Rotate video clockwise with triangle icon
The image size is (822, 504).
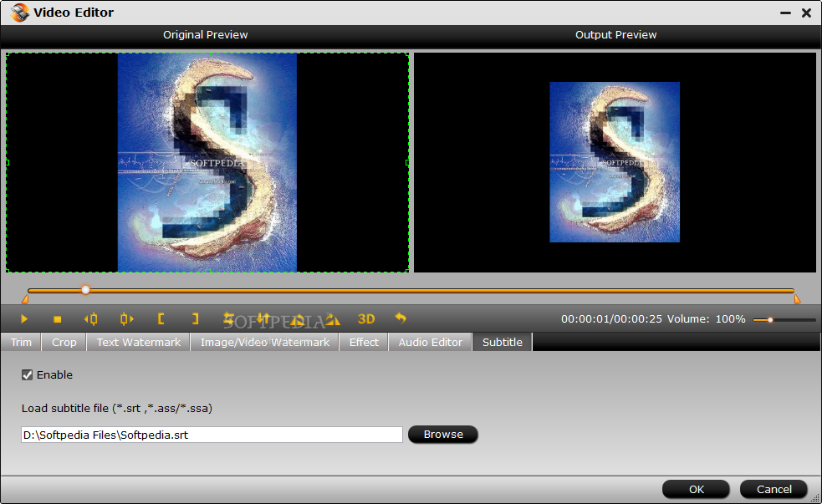pos(332,319)
